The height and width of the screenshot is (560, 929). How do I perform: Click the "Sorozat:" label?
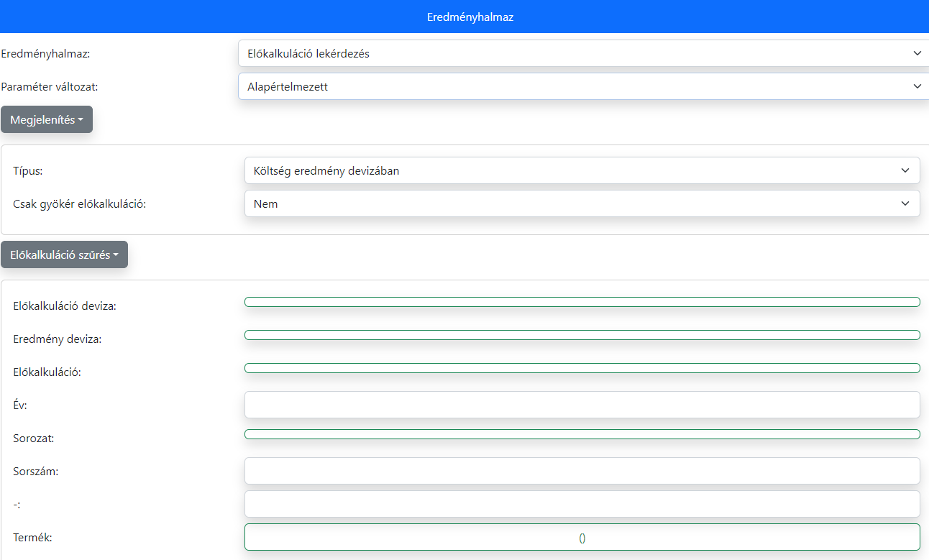pyautogui.click(x=34, y=438)
